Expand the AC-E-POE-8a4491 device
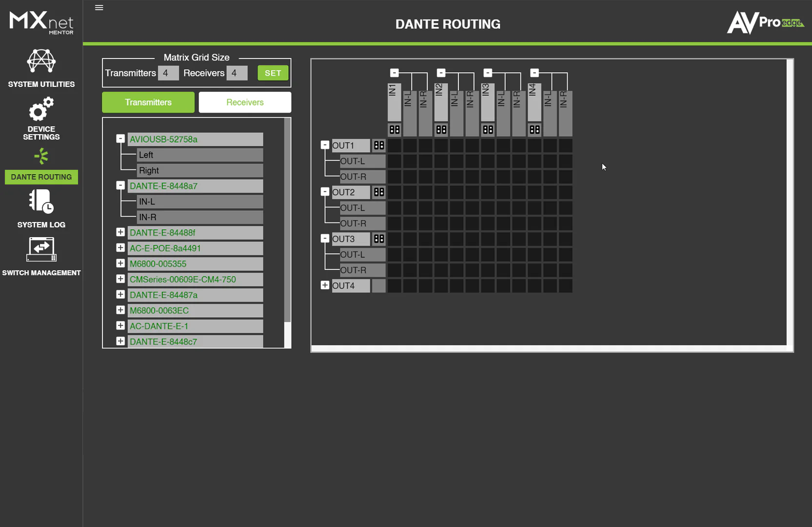Viewport: 812px width, 527px height. pyautogui.click(x=120, y=248)
